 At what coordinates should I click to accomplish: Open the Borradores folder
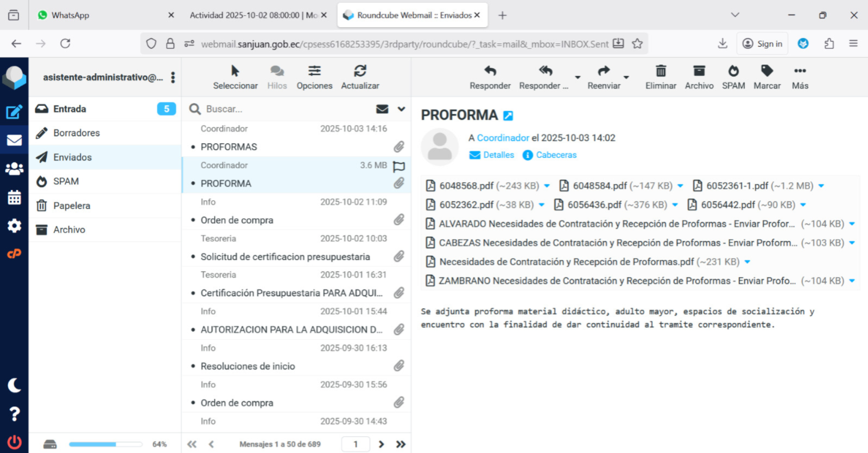click(77, 133)
